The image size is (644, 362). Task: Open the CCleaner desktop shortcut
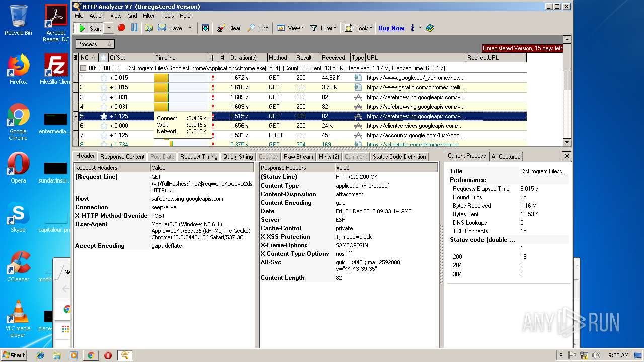pos(18,266)
